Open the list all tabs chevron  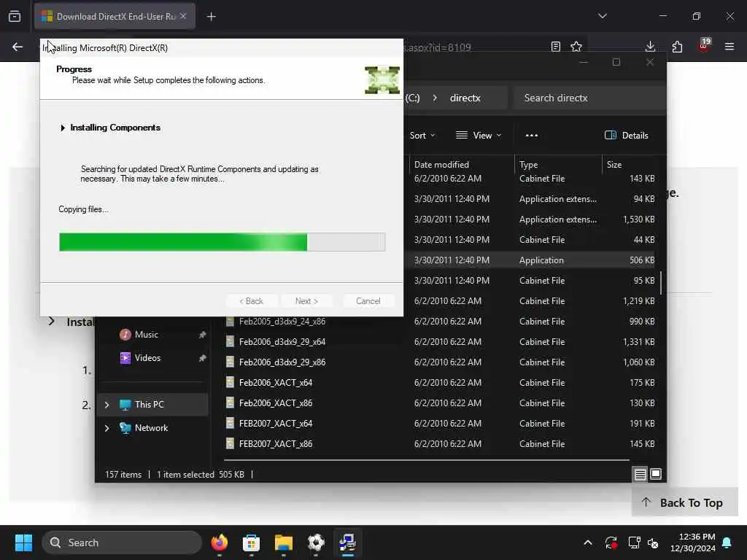pyautogui.click(x=602, y=16)
